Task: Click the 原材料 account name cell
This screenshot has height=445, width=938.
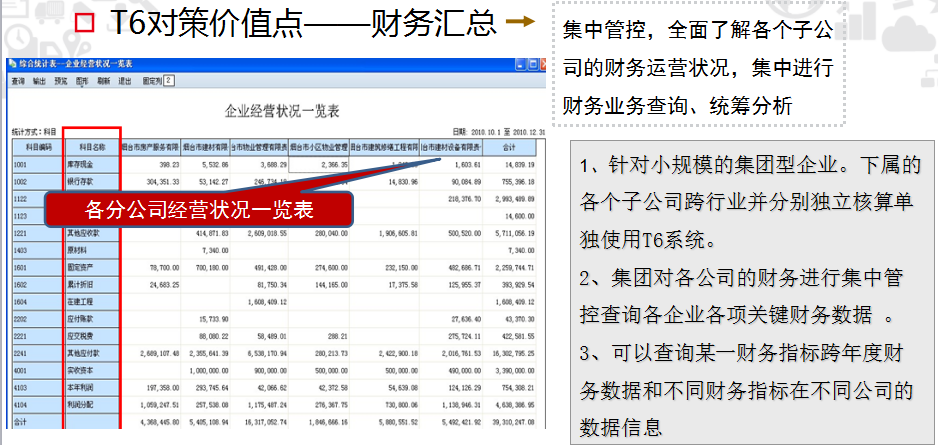Action: (92, 251)
